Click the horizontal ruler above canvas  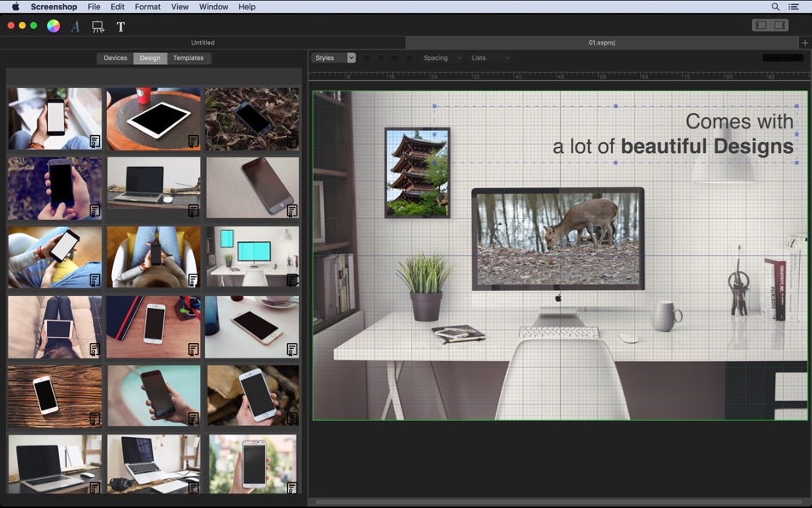point(559,75)
